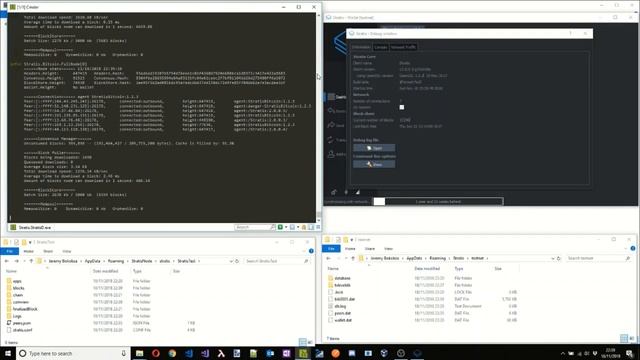Open the Windows Start menu
The width and height of the screenshot is (640, 360).
click(x=8, y=353)
